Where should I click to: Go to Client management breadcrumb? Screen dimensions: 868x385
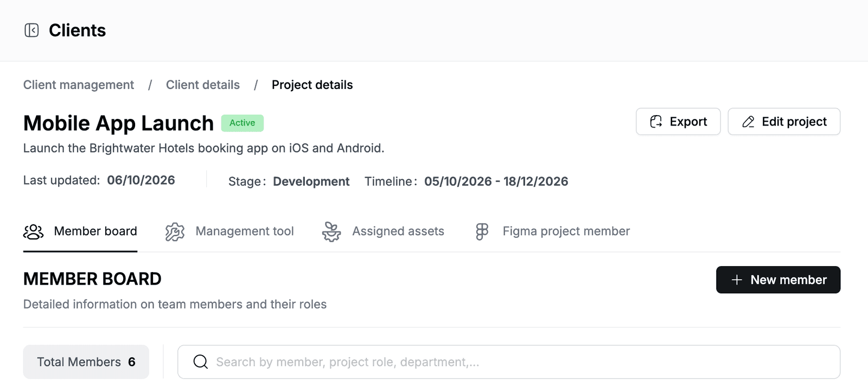[x=79, y=85]
